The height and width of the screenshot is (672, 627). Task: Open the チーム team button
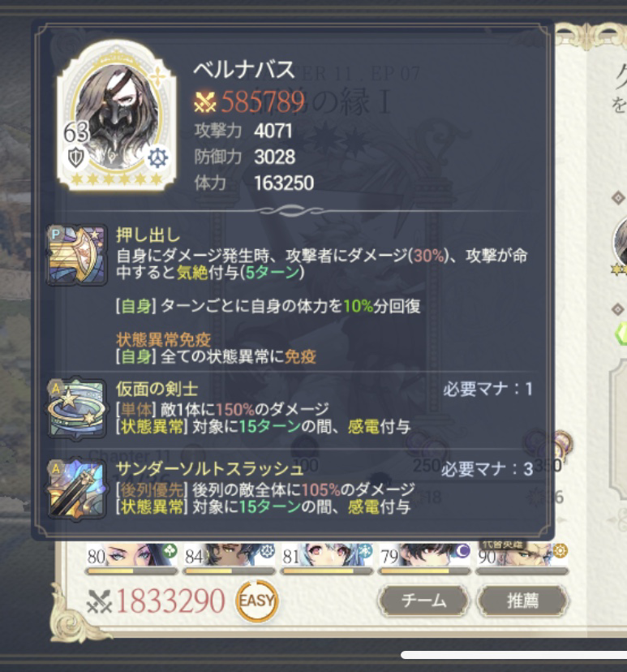(x=423, y=601)
